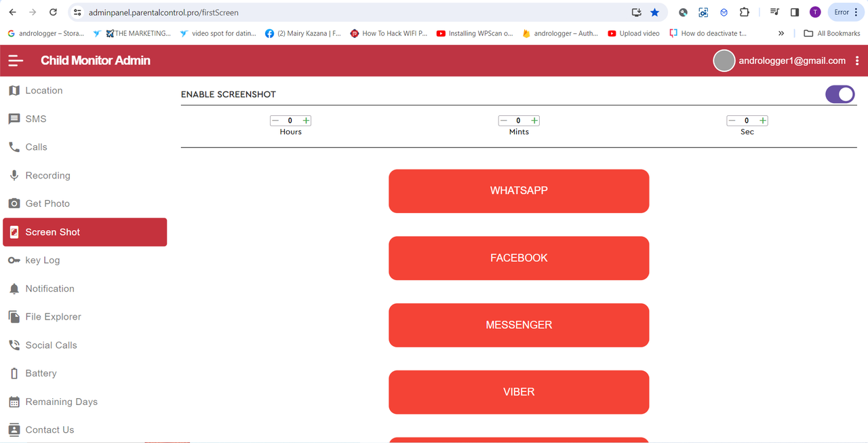868x443 pixels.
Task: Click the Mints number field
Action: (519, 121)
